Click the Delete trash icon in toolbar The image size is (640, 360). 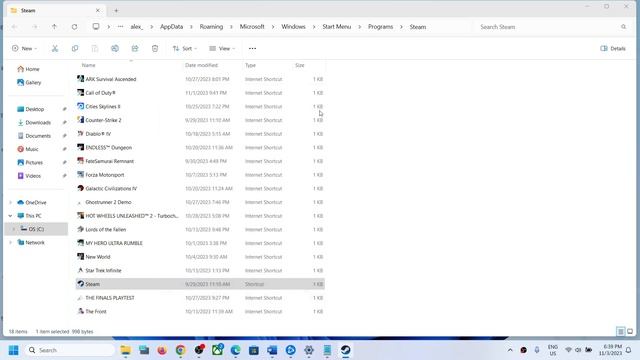tap(155, 49)
